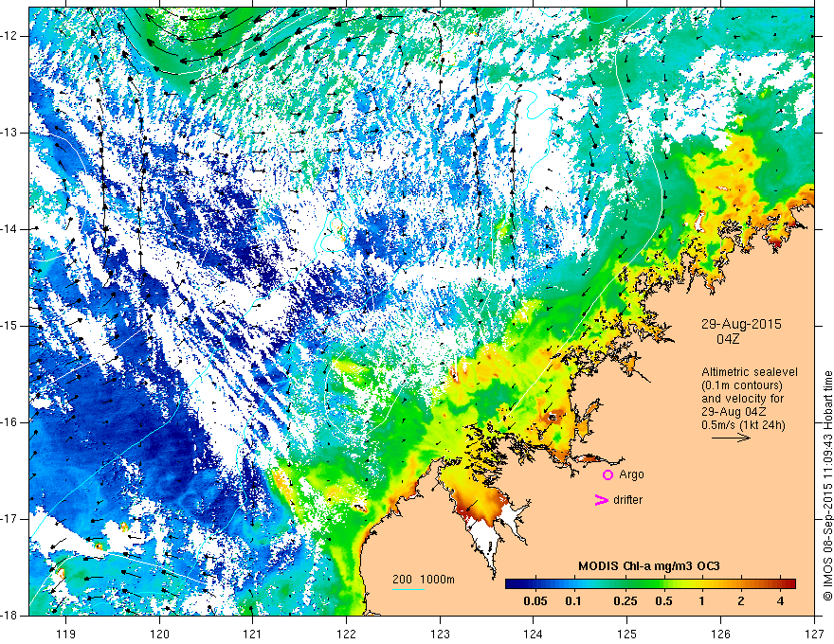Screen dimensions: 834x644
Task: Click the 'drifter' legend label
Action: (627, 499)
